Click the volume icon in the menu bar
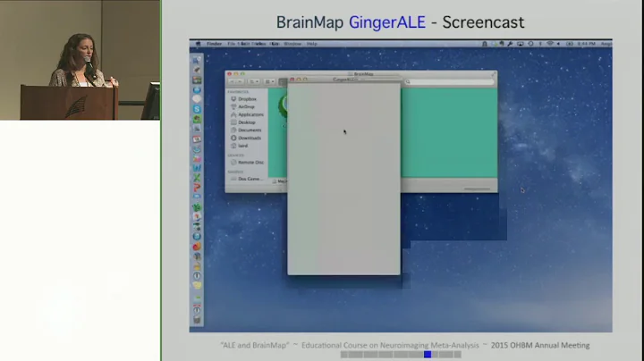 click(x=558, y=44)
